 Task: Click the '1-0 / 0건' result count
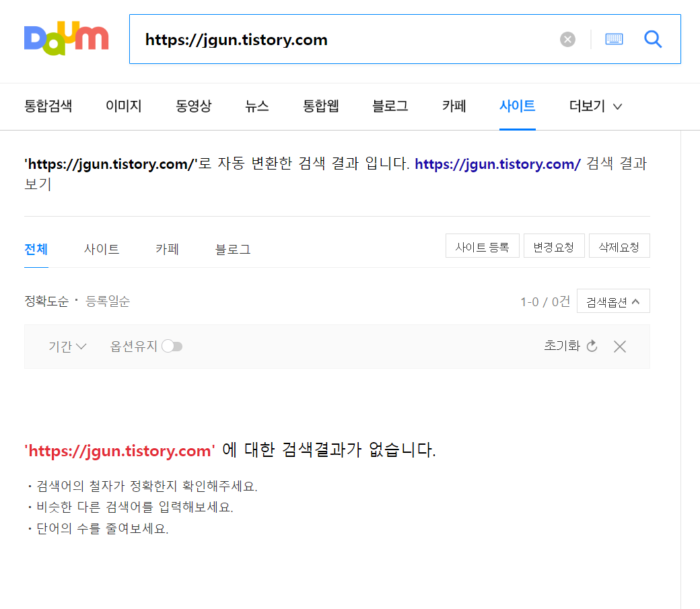[545, 302]
